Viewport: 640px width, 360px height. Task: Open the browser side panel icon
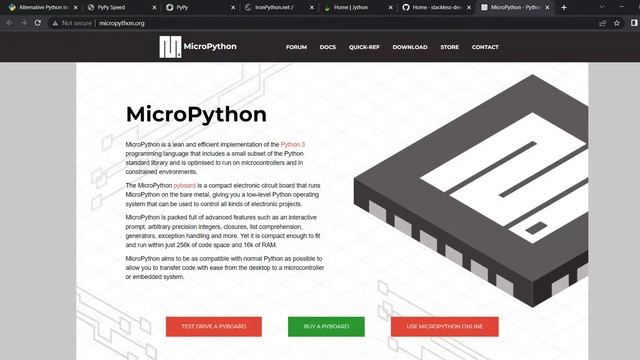(x=634, y=23)
